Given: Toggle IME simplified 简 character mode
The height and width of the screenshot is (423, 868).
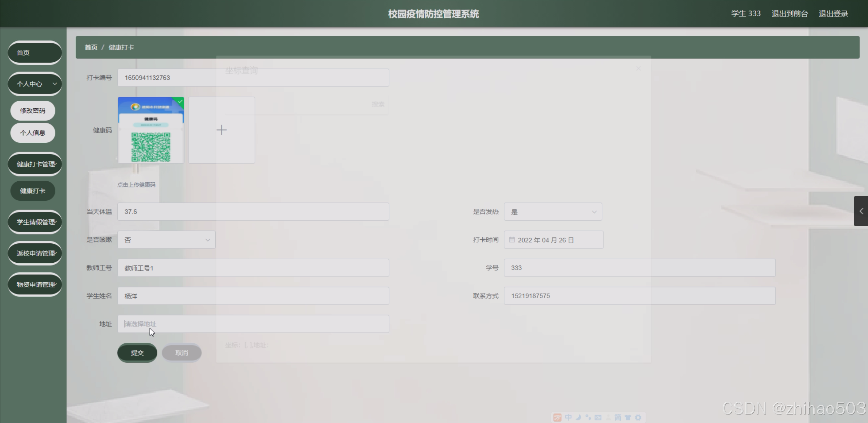Looking at the screenshot, I should (618, 418).
